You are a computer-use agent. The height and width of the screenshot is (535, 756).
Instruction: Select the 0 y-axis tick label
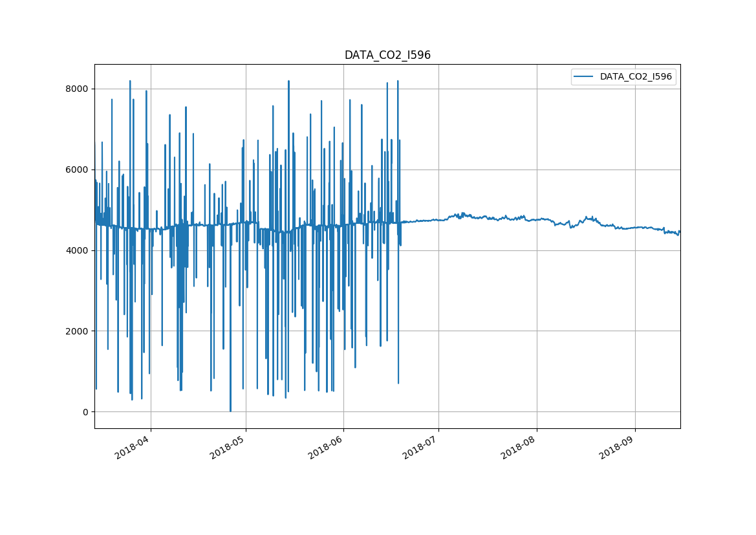[85, 412]
